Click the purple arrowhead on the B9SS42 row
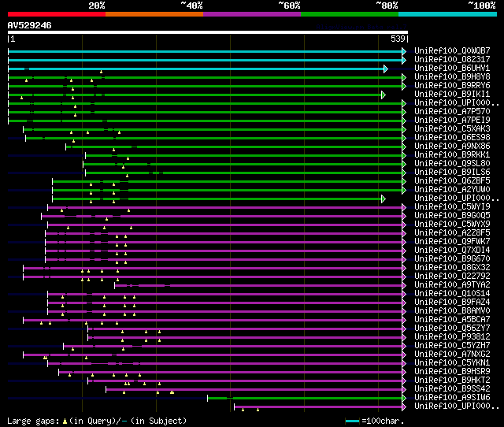Image resolution: width=504 pixels, height=427 pixels. coord(405,389)
